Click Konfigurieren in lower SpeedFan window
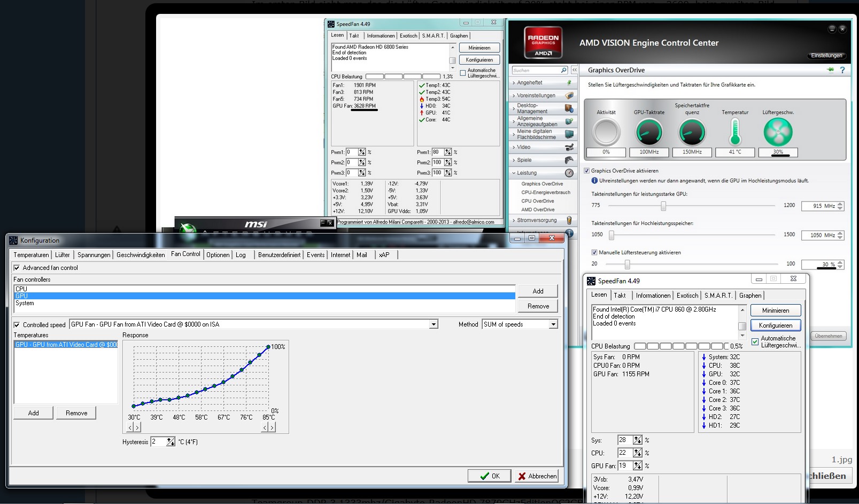This screenshot has width=859, height=504. [776, 325]
